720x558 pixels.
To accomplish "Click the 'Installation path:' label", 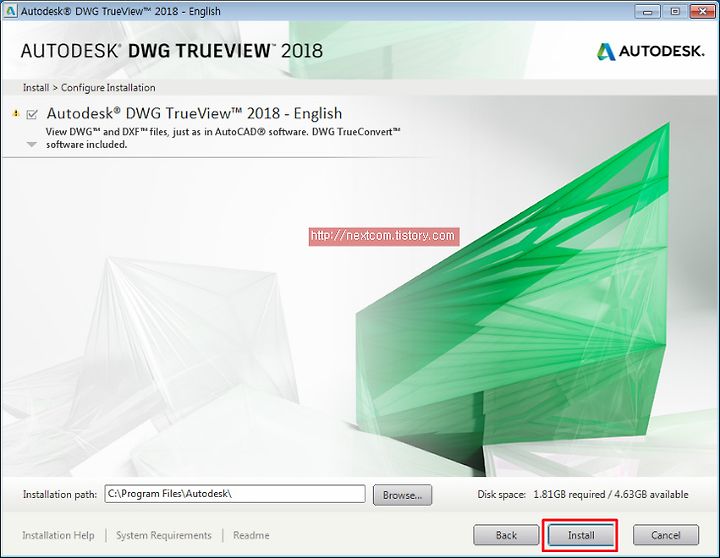I will pos(60,495).
